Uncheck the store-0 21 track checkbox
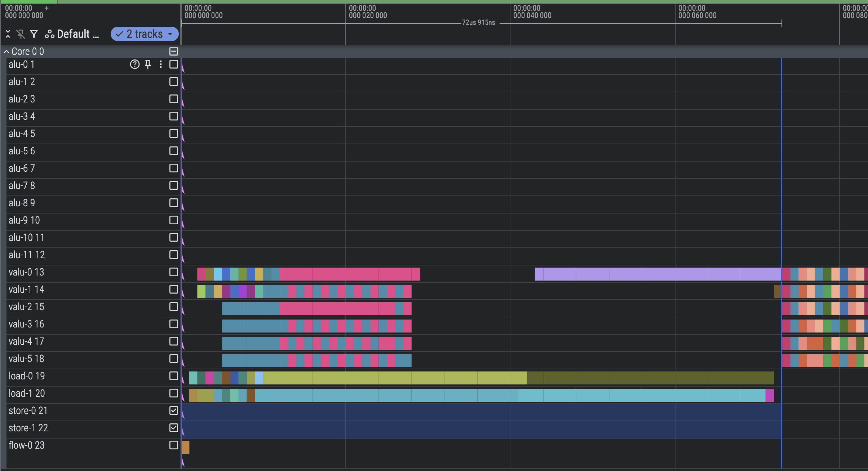Image resolution: width=868 pixels, height=471 pixels. click(174, 410)
